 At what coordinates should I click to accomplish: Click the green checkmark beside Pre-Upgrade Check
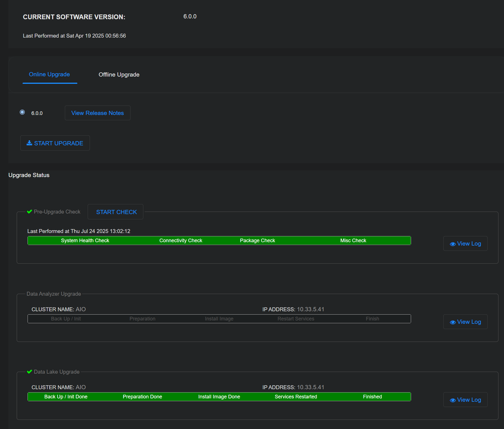click(29, 212)
